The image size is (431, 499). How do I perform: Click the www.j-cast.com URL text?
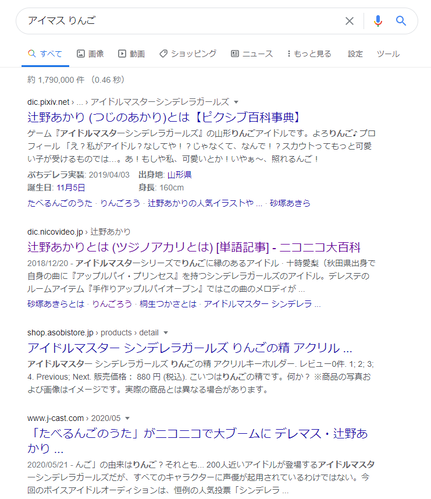(x=55, y=418)
